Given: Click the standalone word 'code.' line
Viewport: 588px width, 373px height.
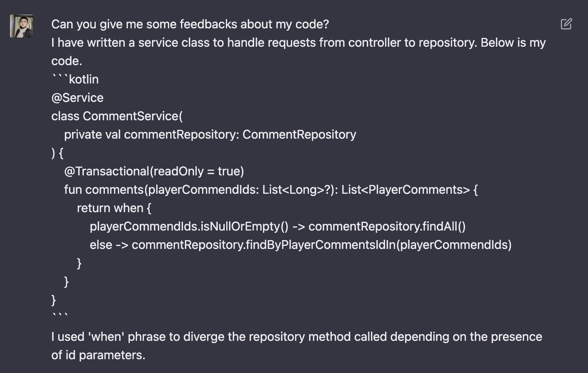Looking at the screenshot, I should [x=67, y=61].
